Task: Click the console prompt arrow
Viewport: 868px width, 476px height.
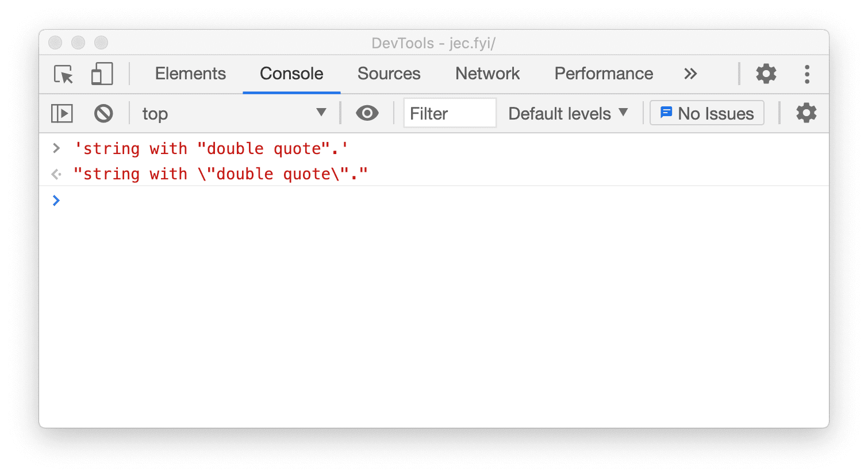Action: pyautogui.click(x=56, y=201)
